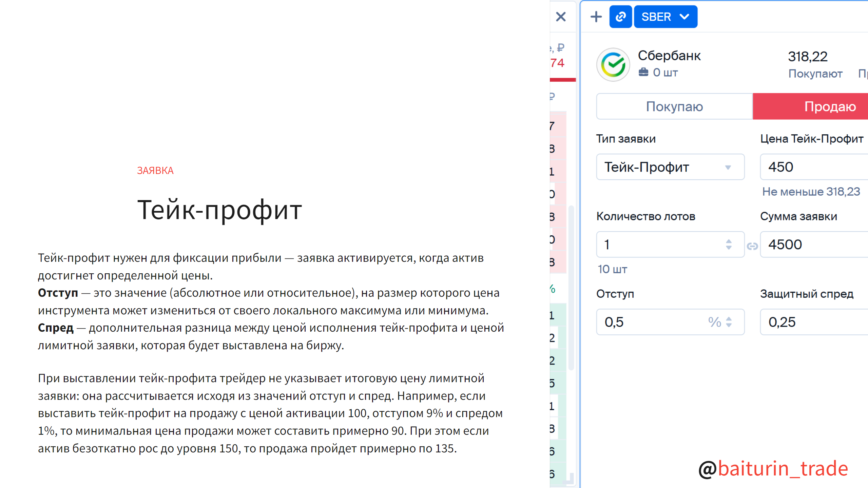Click the Цена Тейк-Профит field with 450
868x488 pixels.
(814, 167)
